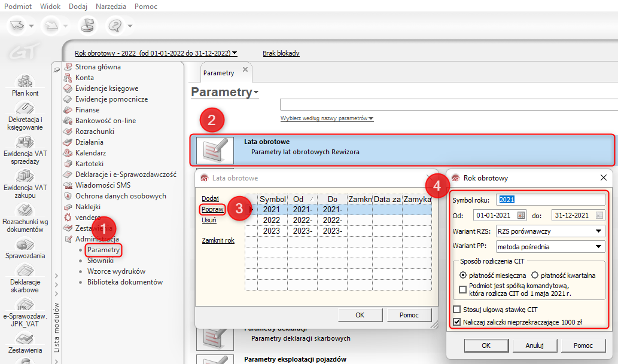Screen dimensions: 618x364
Task: Select płatność miesięczna radio button
Action: click(463, 276)
